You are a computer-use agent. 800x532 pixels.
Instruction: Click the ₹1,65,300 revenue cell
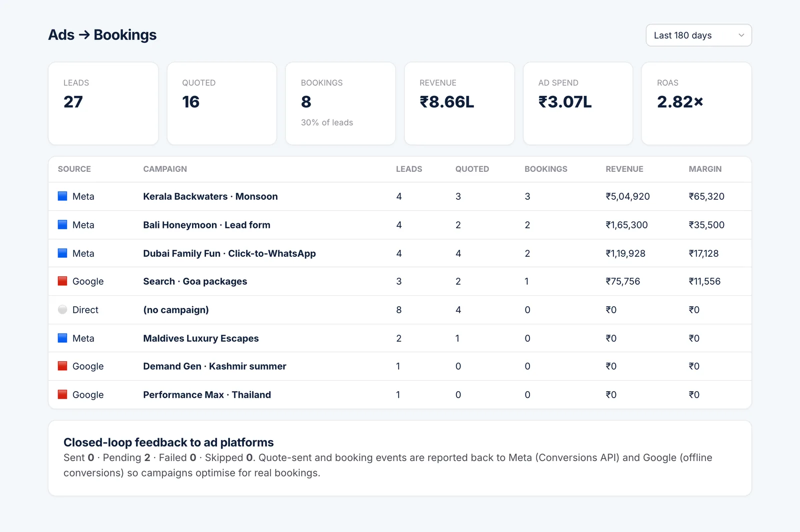tap(626, 225)
